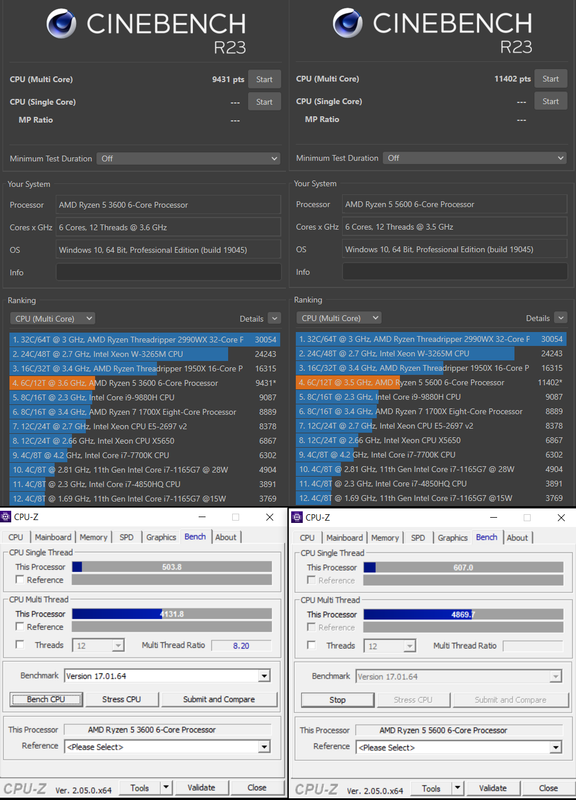Open Memory tab in left CPU-Z window
576x800 pixels.
[93, 537]
